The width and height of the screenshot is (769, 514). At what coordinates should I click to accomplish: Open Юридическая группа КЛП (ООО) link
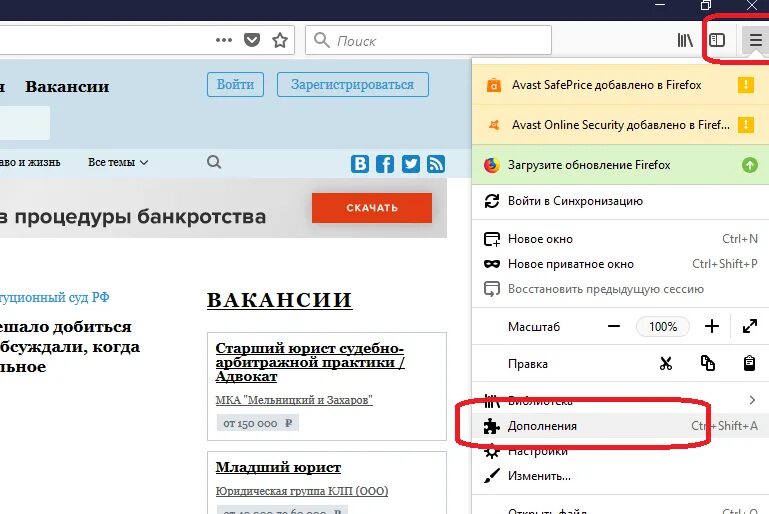[302, 491]
